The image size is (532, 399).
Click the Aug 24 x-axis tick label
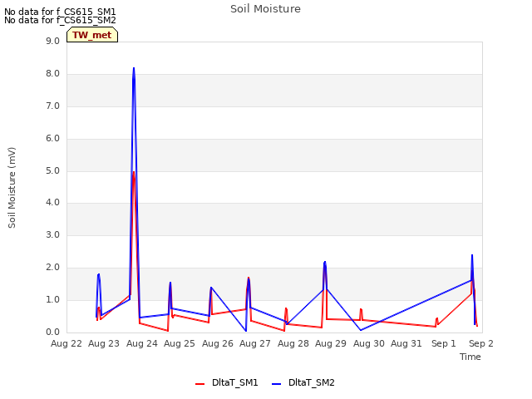tap(142, 343)
